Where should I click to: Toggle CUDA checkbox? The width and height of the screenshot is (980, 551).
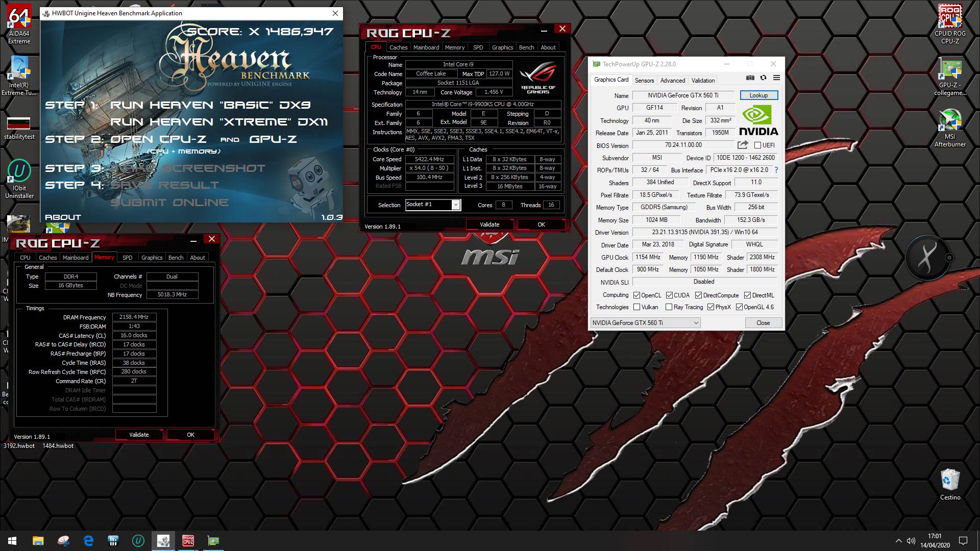pos(669,295)
